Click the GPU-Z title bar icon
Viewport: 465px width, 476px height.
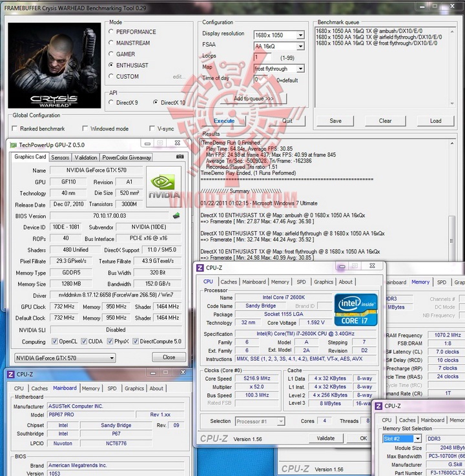(x=14, y=145)
